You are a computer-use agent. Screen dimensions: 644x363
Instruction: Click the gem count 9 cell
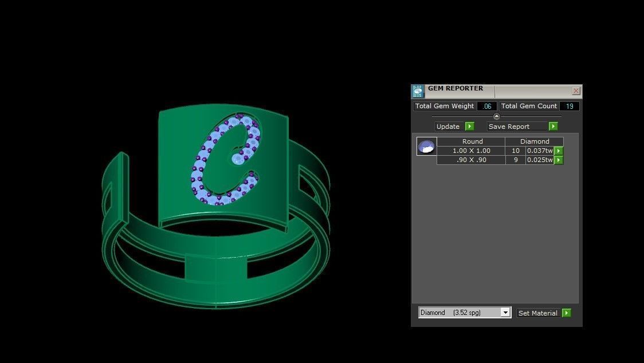click(516, 160)
